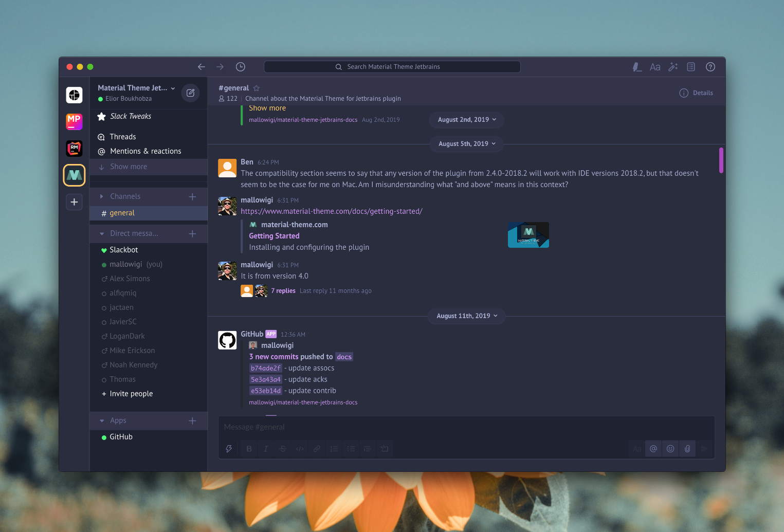Click Show more link in the message

tap(267, 108)
